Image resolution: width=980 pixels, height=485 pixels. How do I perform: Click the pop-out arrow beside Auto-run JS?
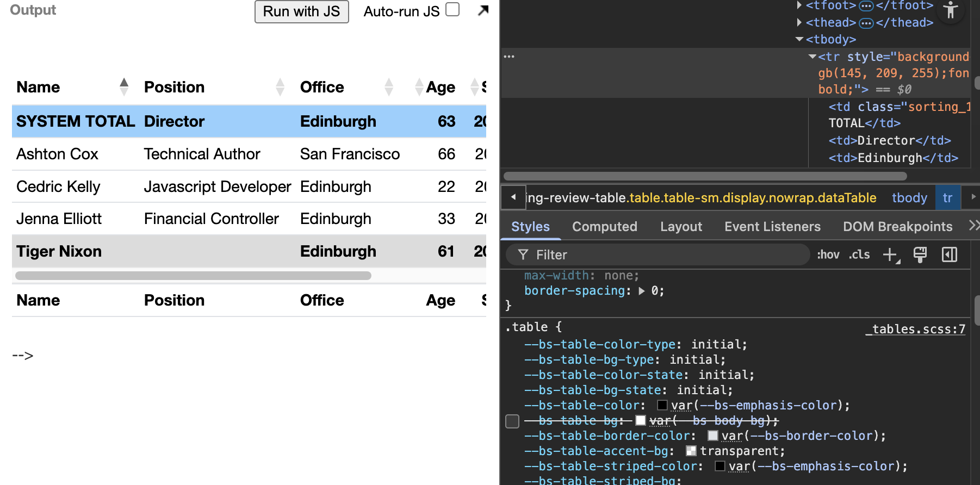(x=482, y=11)
